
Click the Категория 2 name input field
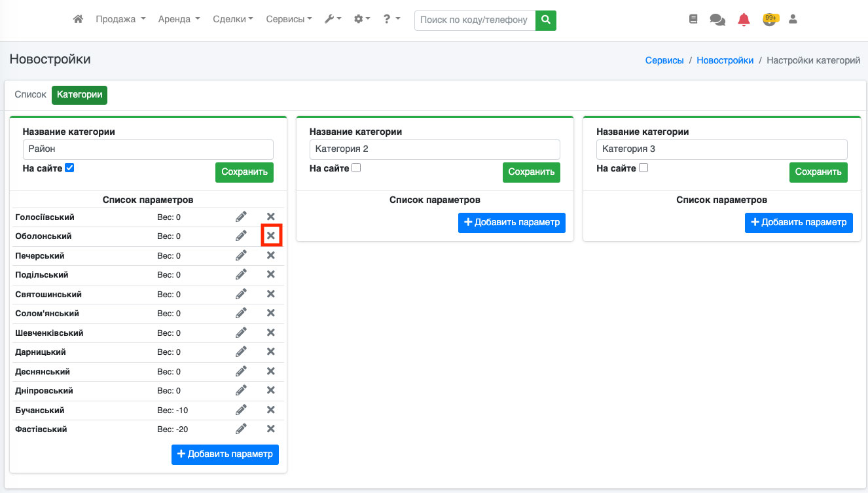(435, 149)
